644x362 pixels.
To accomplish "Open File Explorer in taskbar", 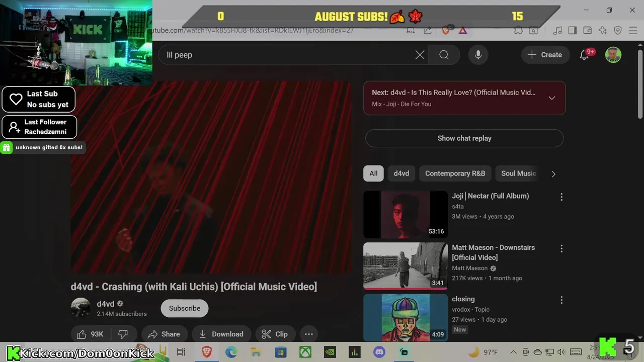I will pyautogui.click(x=256, y=352).
